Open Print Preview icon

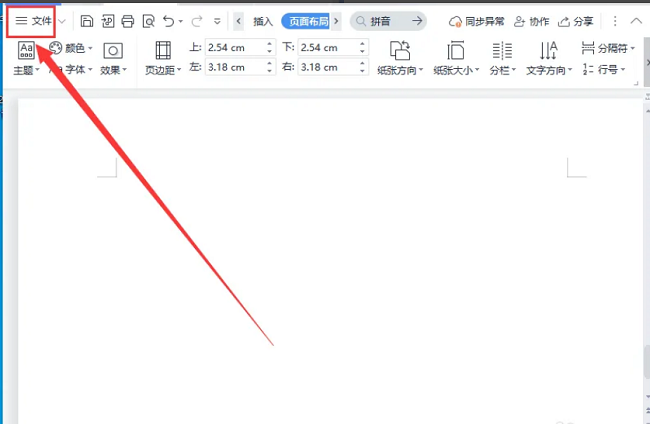148,21
